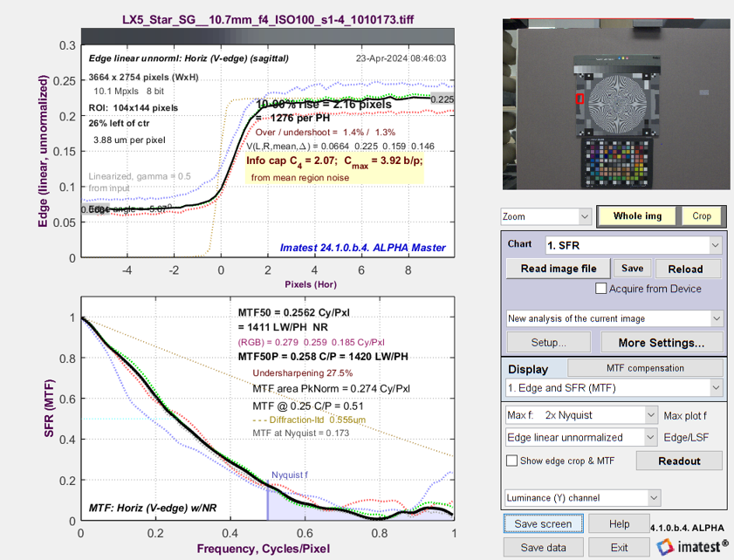
Task: Expand the Chart 1. SFR dropdown
Action: 633,244
